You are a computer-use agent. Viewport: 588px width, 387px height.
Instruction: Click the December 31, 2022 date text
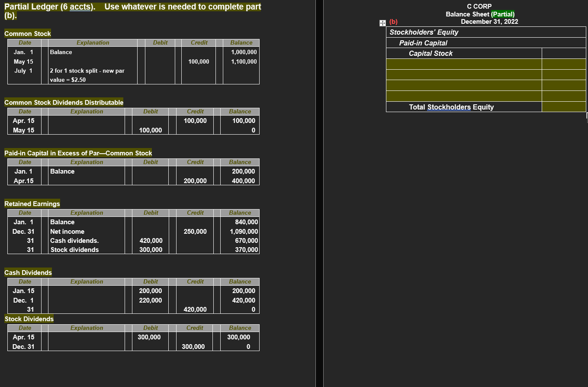click(x=489, y=21)
